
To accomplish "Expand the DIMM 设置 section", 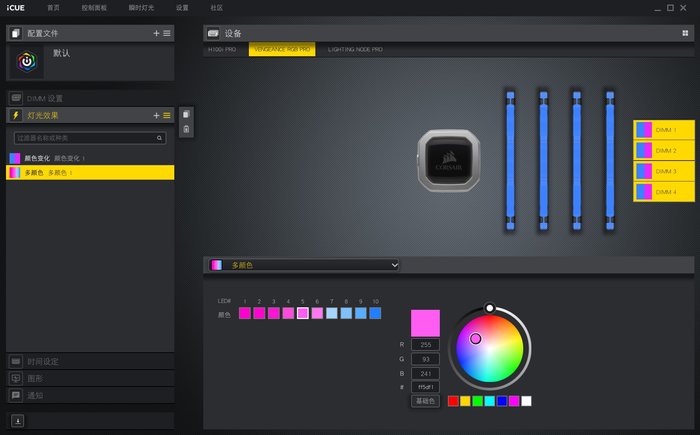I will click(x=90, y=98).
